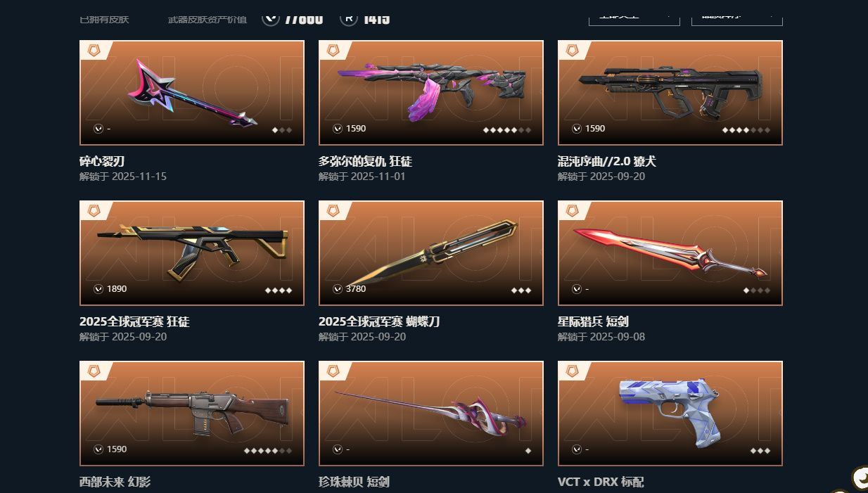Expand the sort order dropdown at far right
This screenshot has width=868, height=493.
737,16
